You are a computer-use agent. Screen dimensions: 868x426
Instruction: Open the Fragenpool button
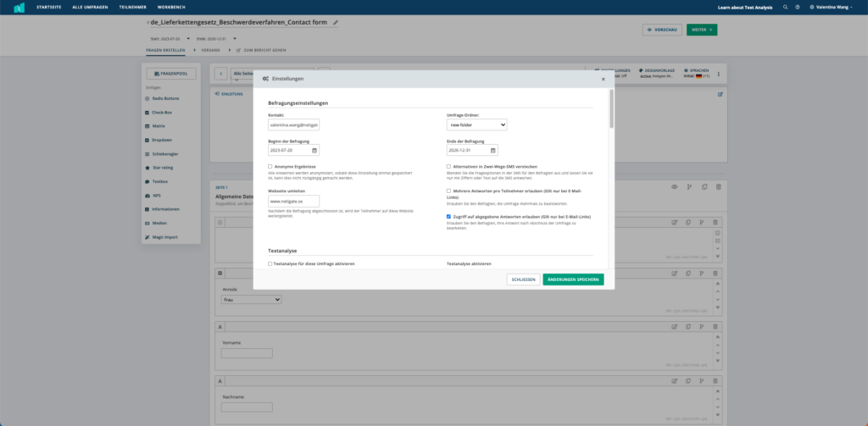tap(171, 74)
